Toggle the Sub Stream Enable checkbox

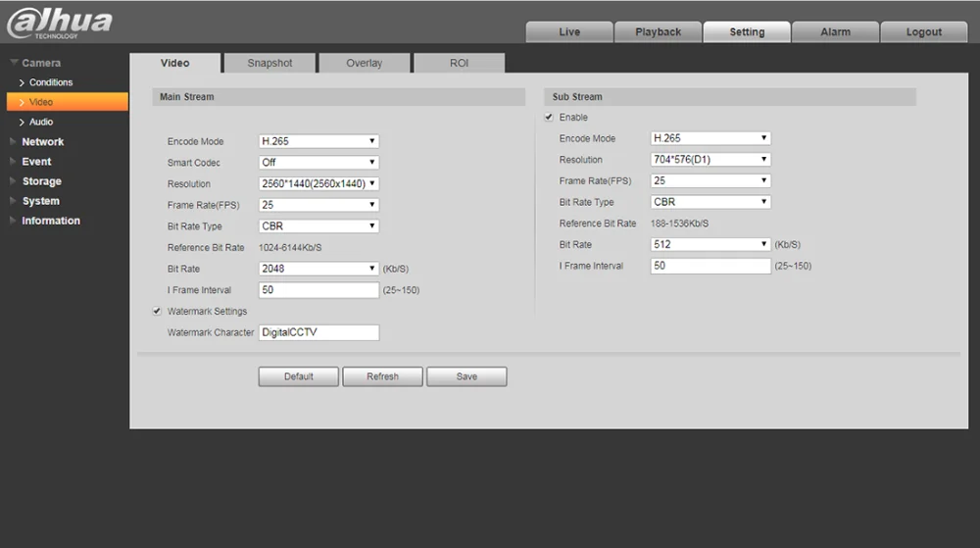point(549,117)
